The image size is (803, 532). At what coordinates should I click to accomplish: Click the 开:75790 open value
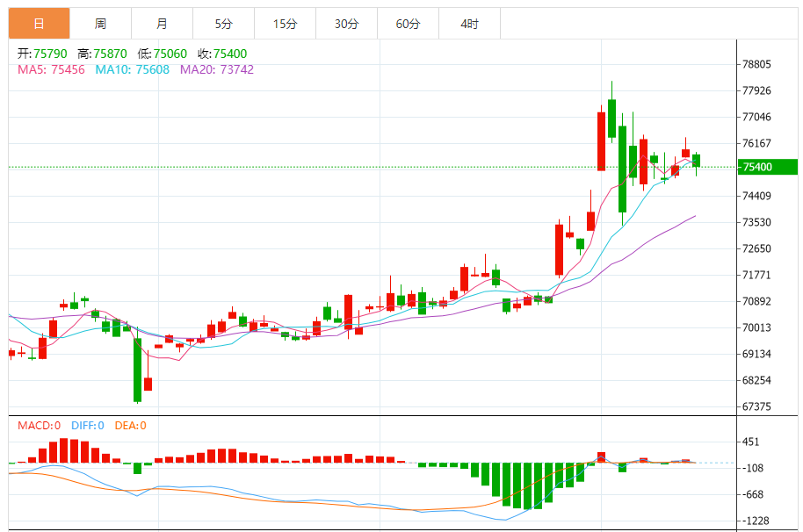(x=42, y=54)
